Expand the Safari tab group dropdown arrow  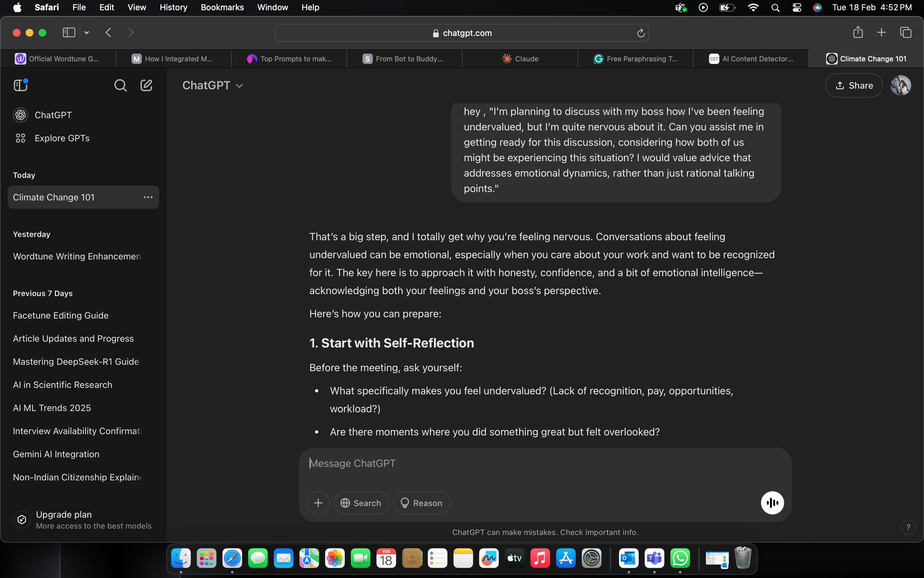(87, 32)
